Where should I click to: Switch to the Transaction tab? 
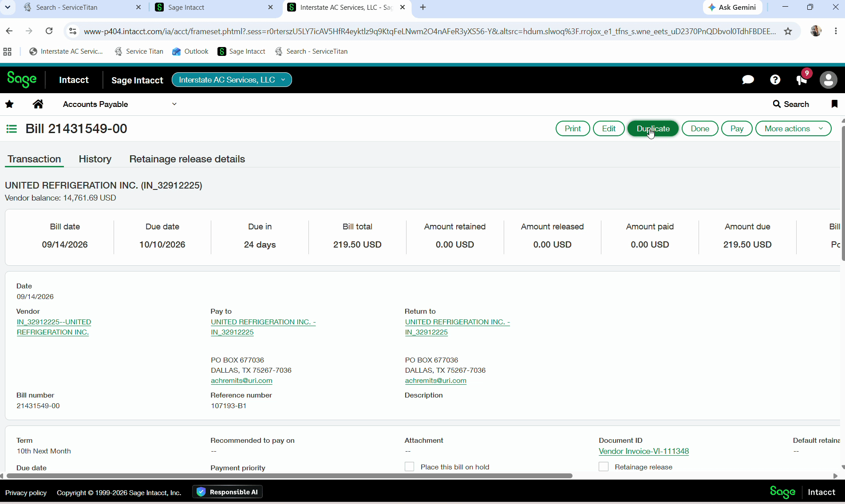(x=34, y=159)
